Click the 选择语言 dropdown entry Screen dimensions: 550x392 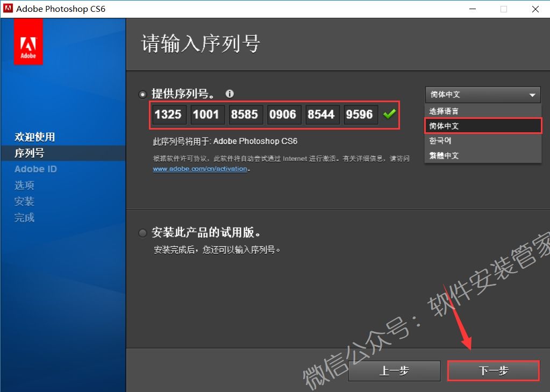tap(482, 110)
